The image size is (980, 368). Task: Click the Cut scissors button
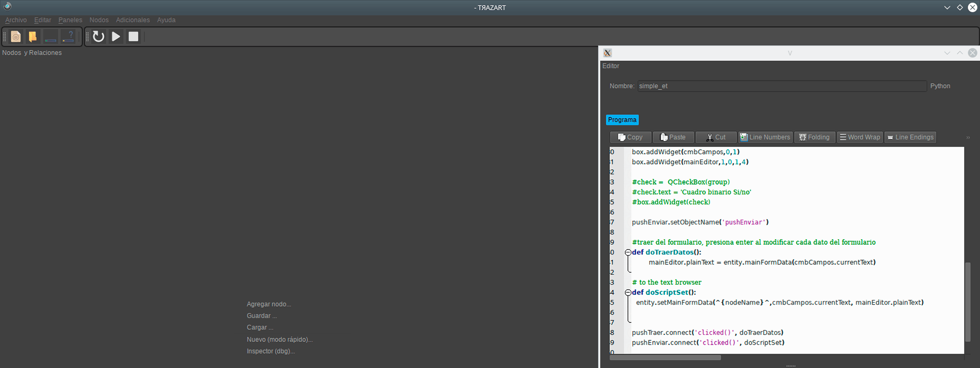716,137
